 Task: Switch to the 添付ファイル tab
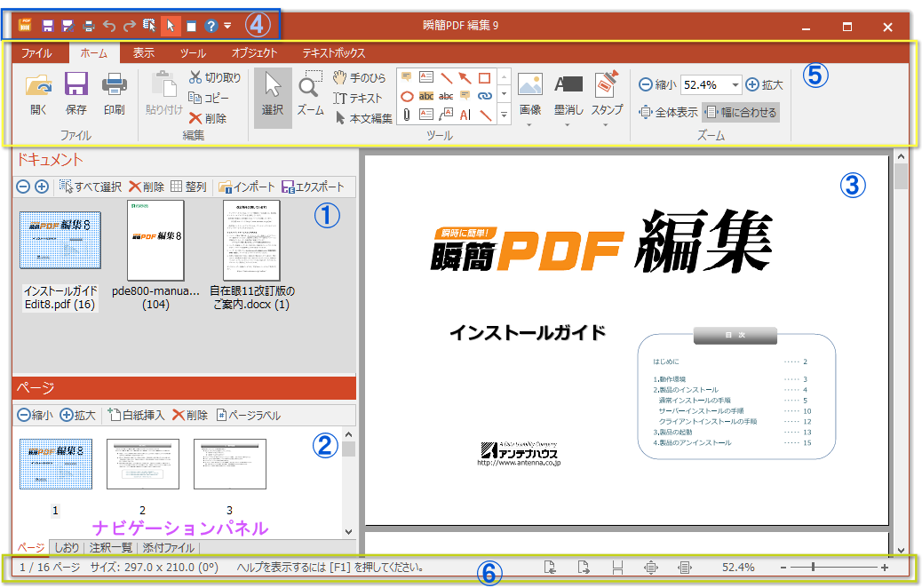tap(168, 547)
